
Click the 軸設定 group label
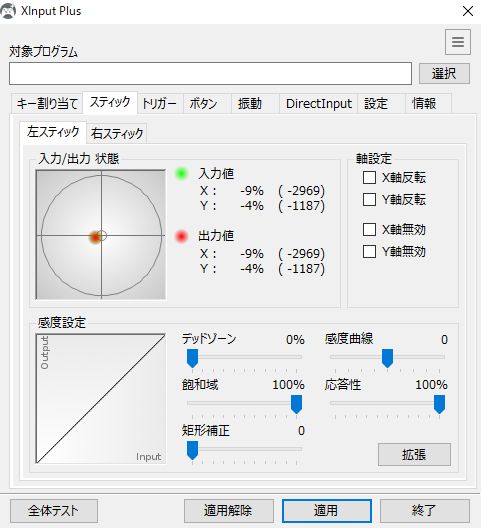[x=374, y=159]
